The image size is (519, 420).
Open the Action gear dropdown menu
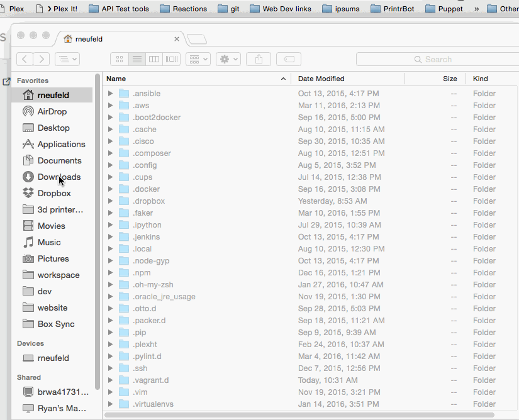228,59
